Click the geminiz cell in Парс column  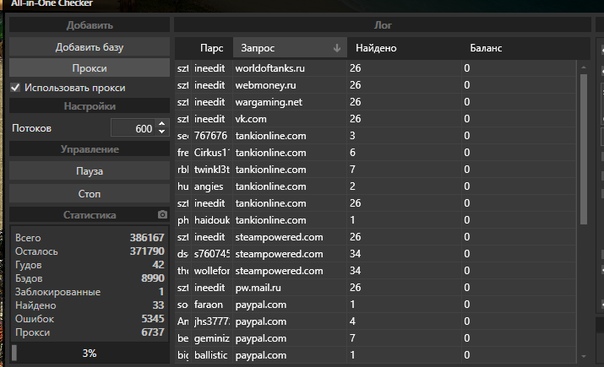pyautogui.click(x=211, y=339)
